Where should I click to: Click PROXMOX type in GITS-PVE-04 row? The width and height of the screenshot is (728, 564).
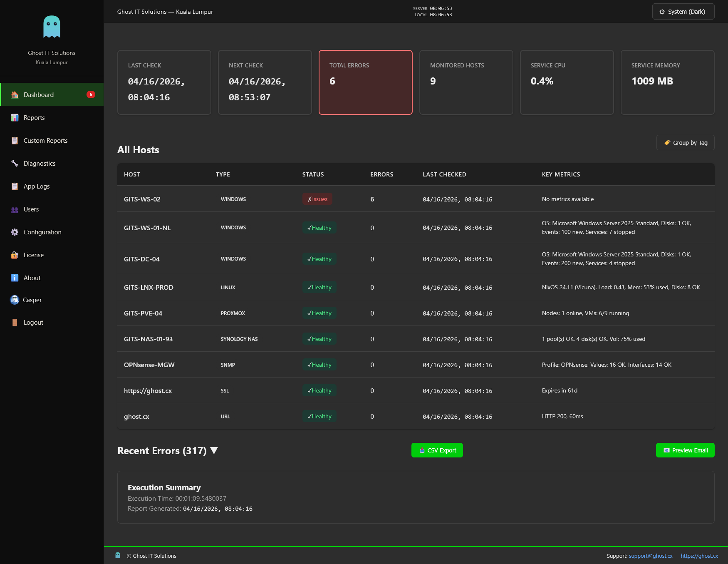point(233,313)
